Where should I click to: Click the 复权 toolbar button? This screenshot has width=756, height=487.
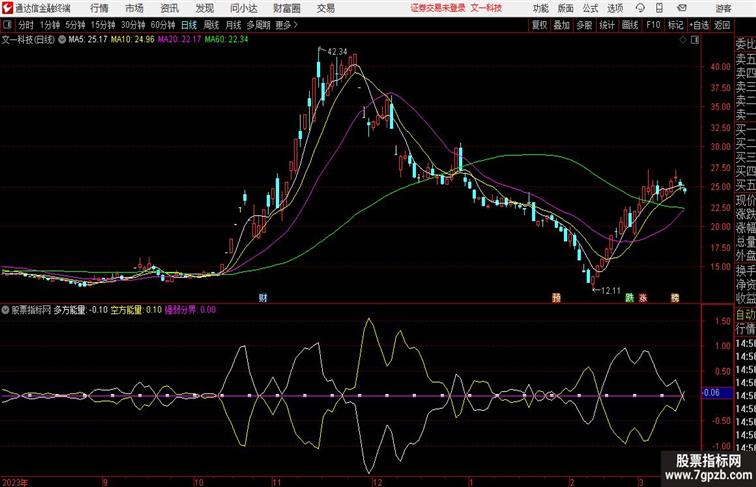(x=539, y=25)
